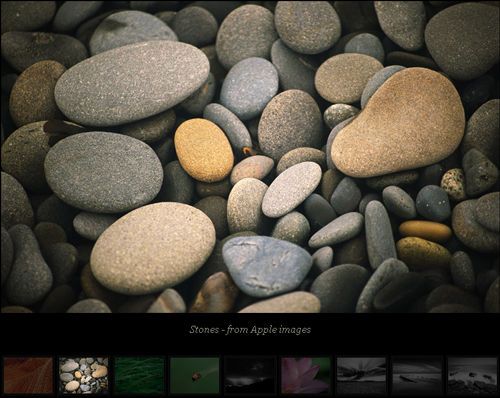Click the large stones photo
This screenshot has width=500, height=398.
(x=250, y=157)
